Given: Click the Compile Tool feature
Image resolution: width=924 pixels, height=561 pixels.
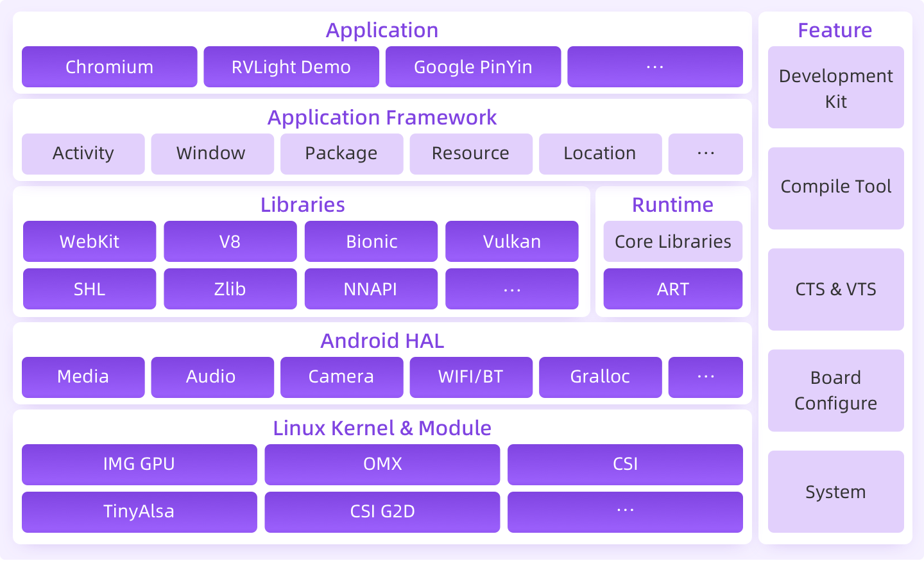Looking at the screenshot, I should (x=835, y=187).
